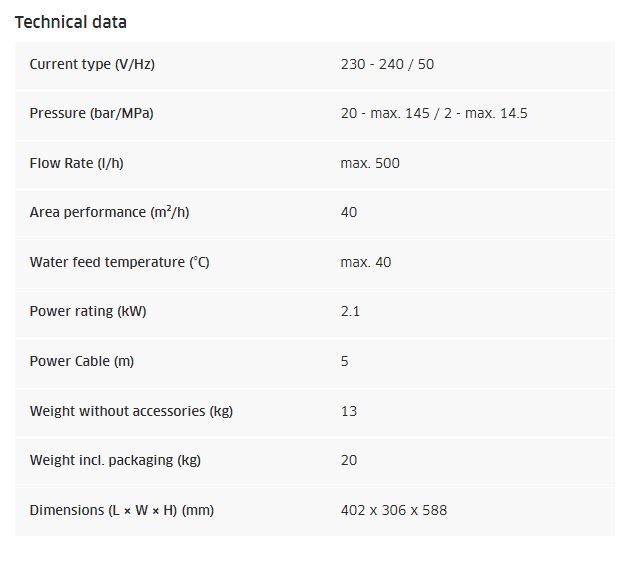Click the Flow Rate (l/h) label
The image size is (635, 566).
point(76,163)
